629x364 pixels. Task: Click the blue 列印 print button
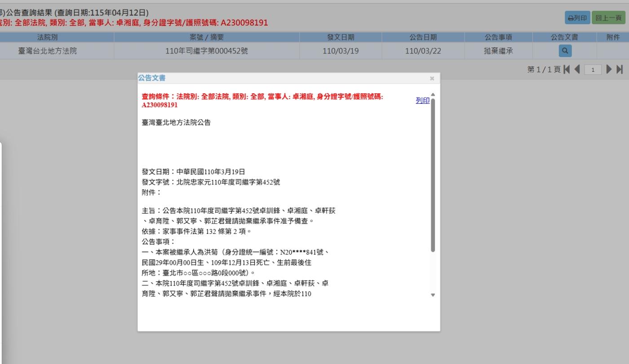577,18
